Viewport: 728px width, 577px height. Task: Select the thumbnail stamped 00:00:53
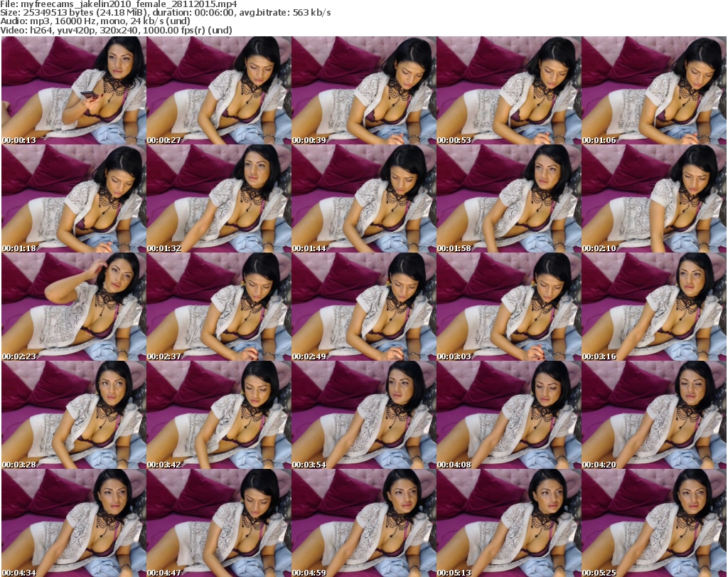pyautogui.click(x=508, y=90)
